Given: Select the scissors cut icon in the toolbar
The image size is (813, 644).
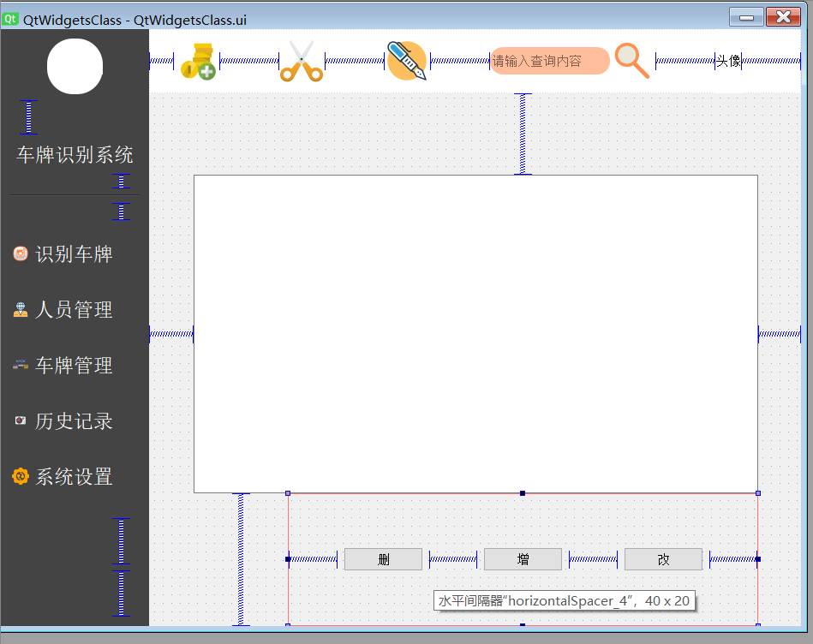Looking at the screenshot, I should [302, 61].
